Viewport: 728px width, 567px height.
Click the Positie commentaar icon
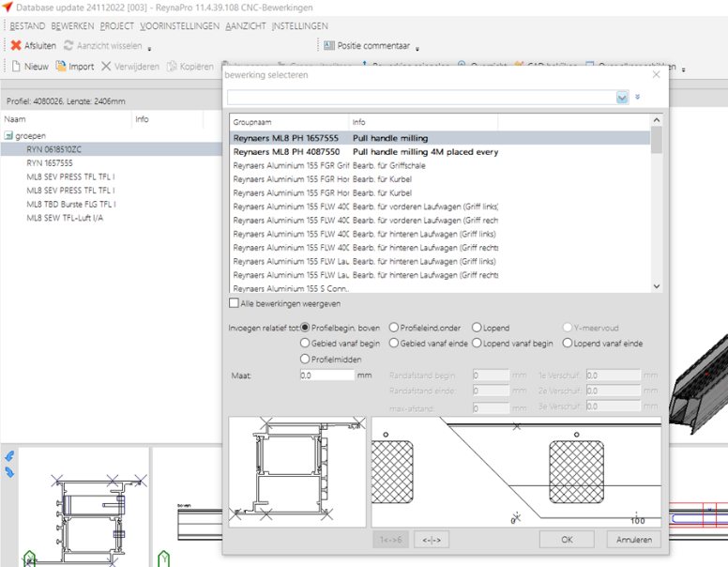pyautogui.click(x=329, y=45)
